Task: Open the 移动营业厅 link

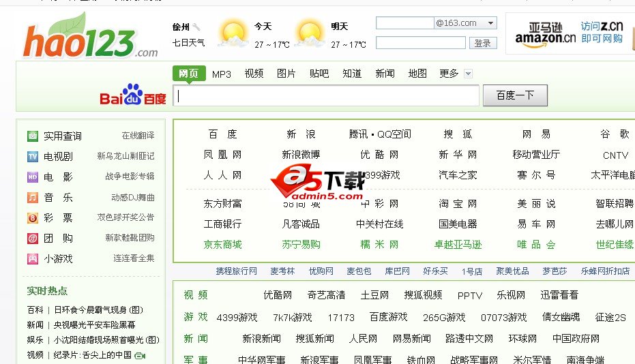Action: coord(536,155)
